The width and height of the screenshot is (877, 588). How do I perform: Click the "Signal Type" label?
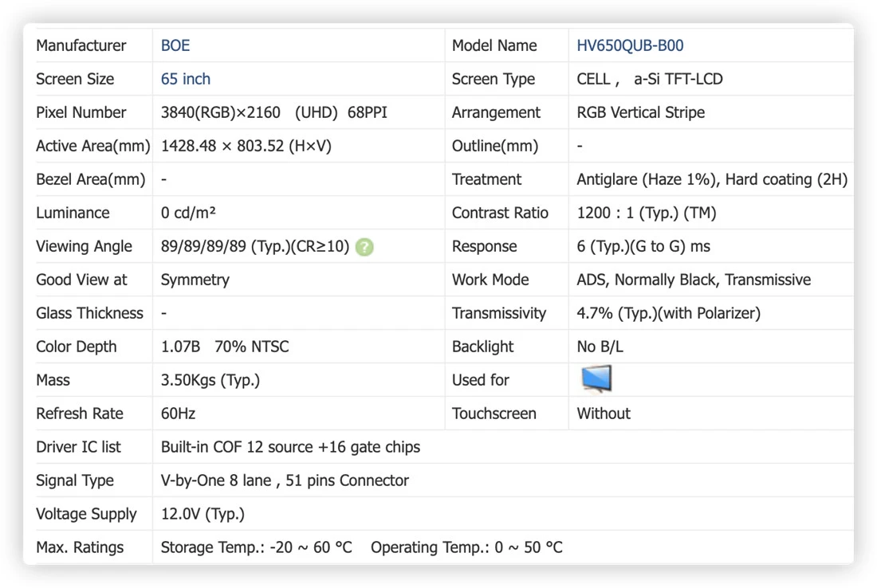75,480
